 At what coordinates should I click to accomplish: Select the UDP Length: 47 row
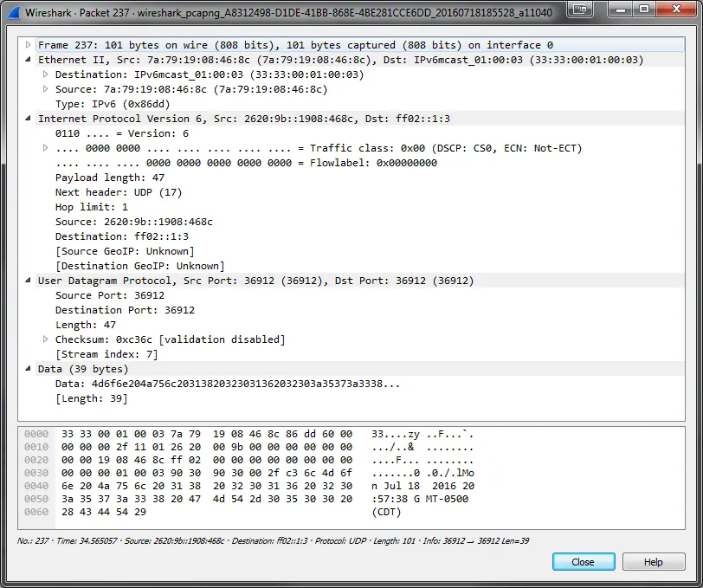point(86,325)
